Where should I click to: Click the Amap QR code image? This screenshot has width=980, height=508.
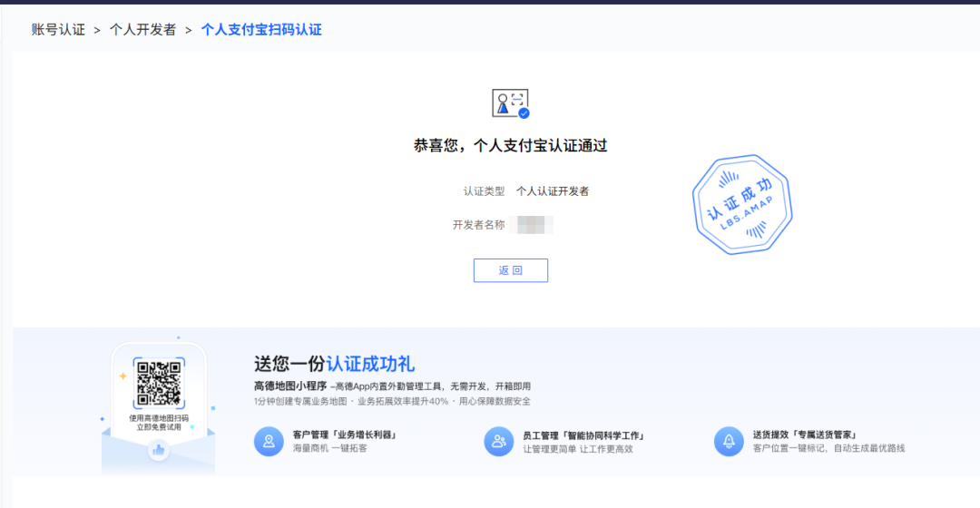click(x=159, y=383)
